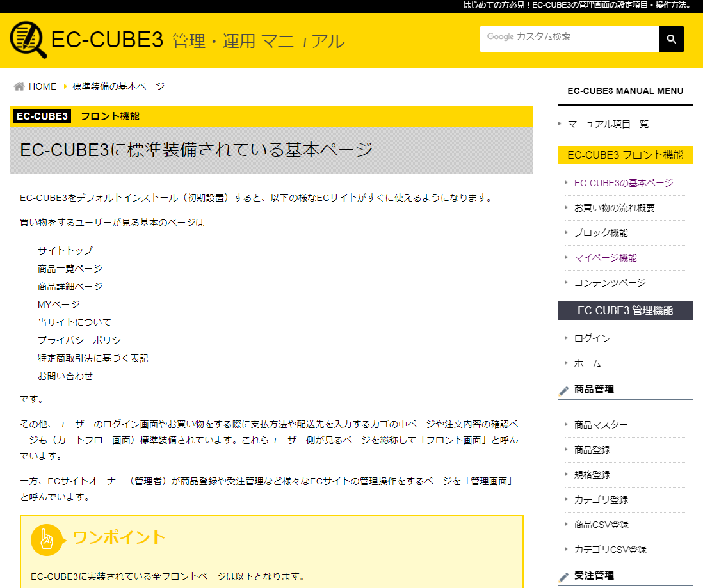This screenshot has height=588, width=703.
Task: Click the ワンポイント heading text
Action: (x=118, y=537)
